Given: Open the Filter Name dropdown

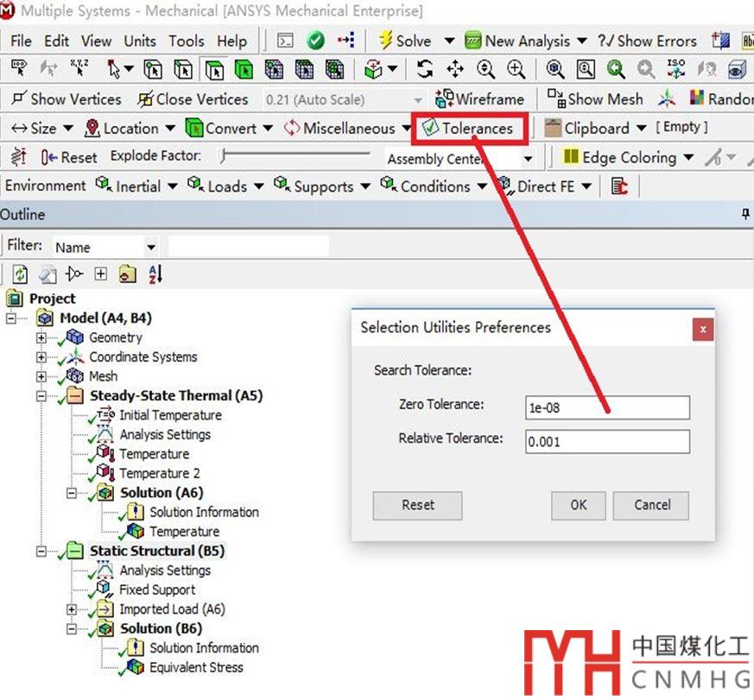Looking at the screenshot, I should coord(151,248).
